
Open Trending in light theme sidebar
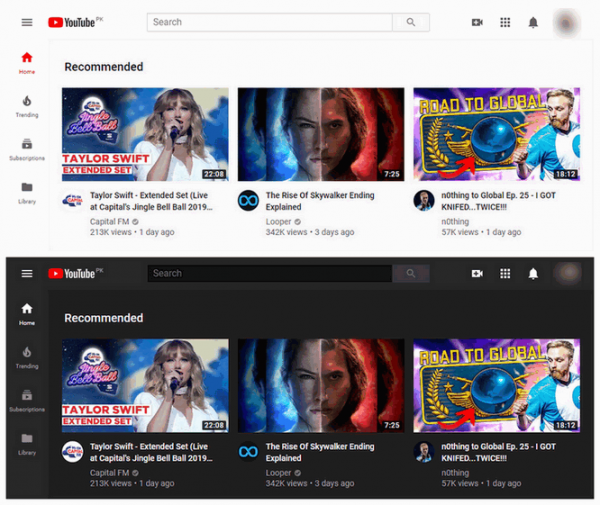pos(27,106)
